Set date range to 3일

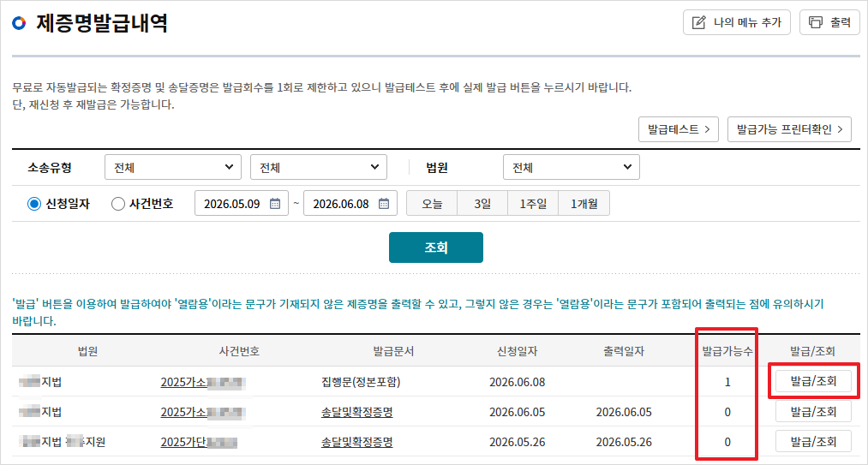(482, 204)
